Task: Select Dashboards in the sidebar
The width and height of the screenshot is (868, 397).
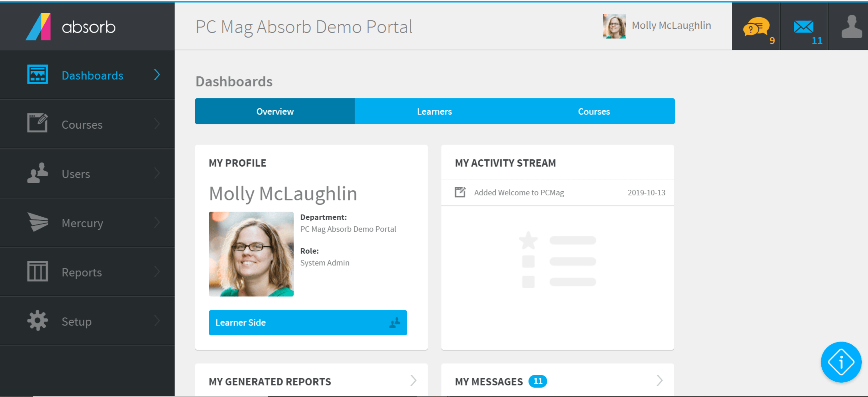Action: pyautogui.click(x=87, y=75)
